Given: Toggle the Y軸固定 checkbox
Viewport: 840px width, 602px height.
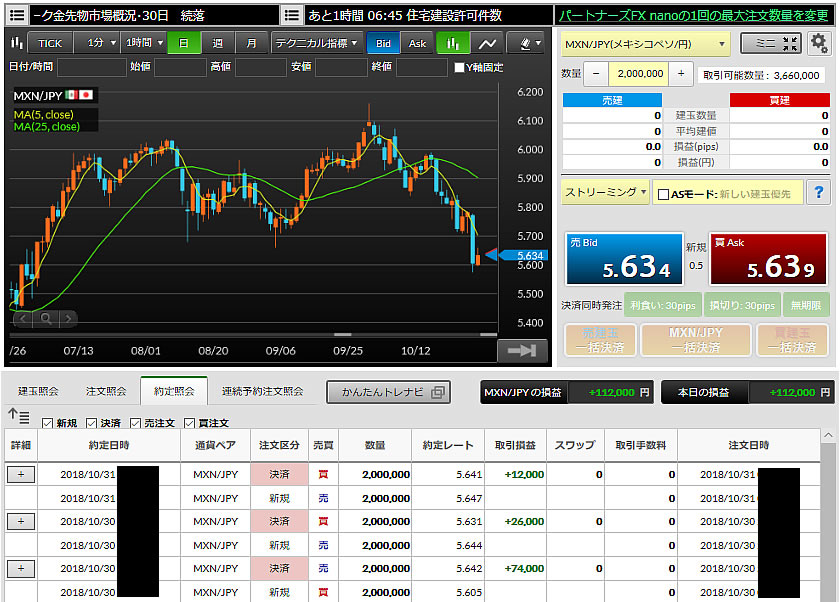Looking at the screenshot, I should click(x=459, y=67).
